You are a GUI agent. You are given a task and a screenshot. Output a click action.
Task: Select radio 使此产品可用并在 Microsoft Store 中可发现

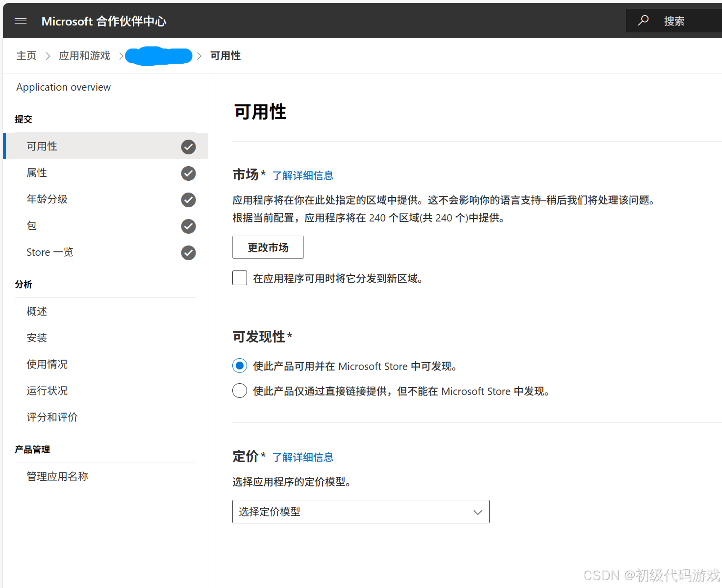240,366
